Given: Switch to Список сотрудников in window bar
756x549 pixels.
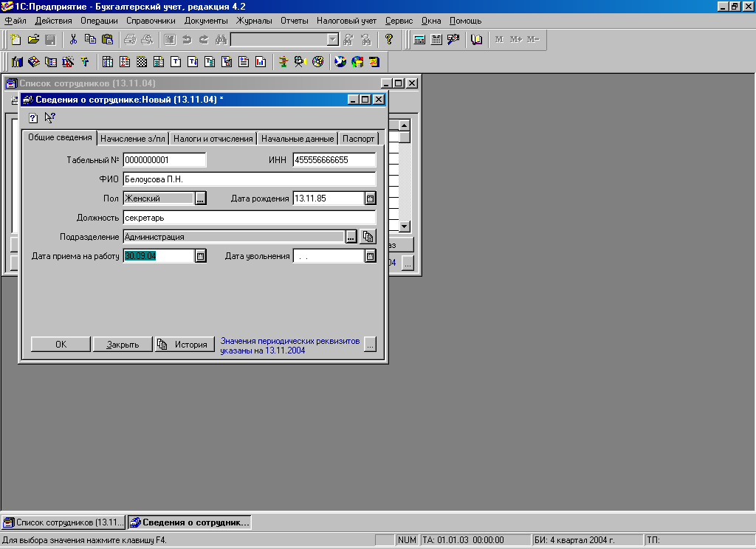Looking at the screenshot, I should click(63, 522).
